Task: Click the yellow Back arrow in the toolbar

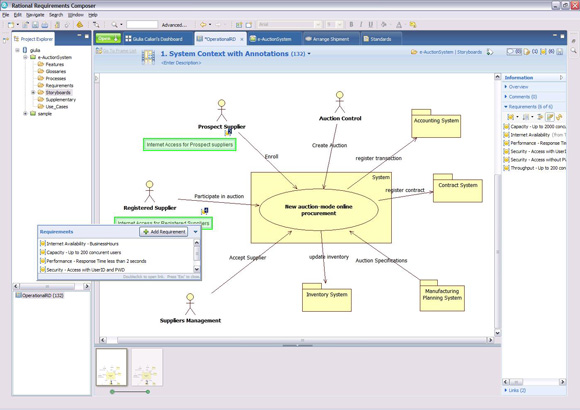Action: point(203,25)
